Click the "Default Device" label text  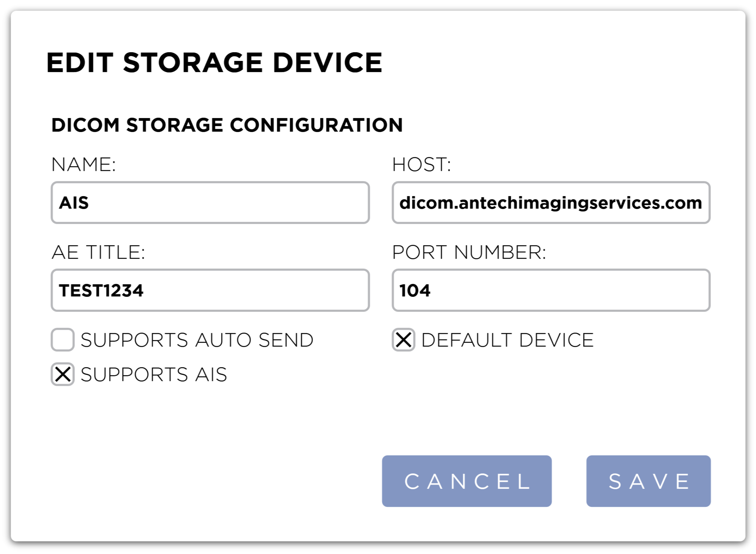pyautogui.click(x=507, y=340)
